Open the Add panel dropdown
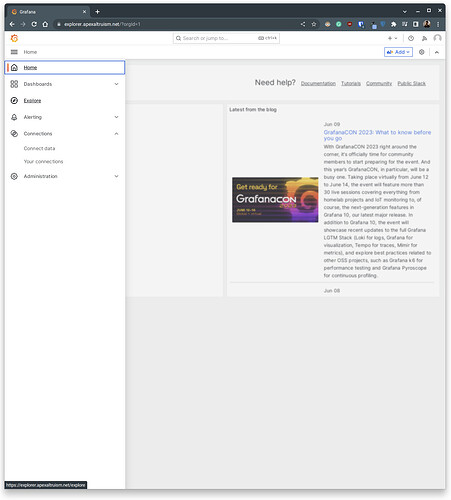This screenshot has height=500, width=451. coord(398,52)
